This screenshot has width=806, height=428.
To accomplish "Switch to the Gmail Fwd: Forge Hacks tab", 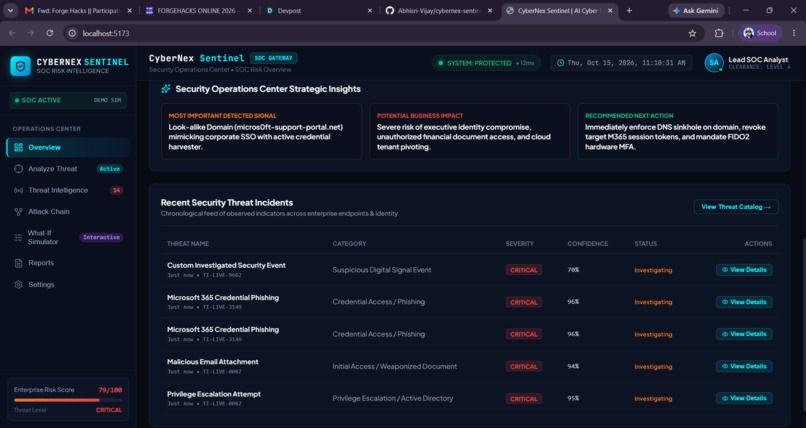I will point(77,10).
